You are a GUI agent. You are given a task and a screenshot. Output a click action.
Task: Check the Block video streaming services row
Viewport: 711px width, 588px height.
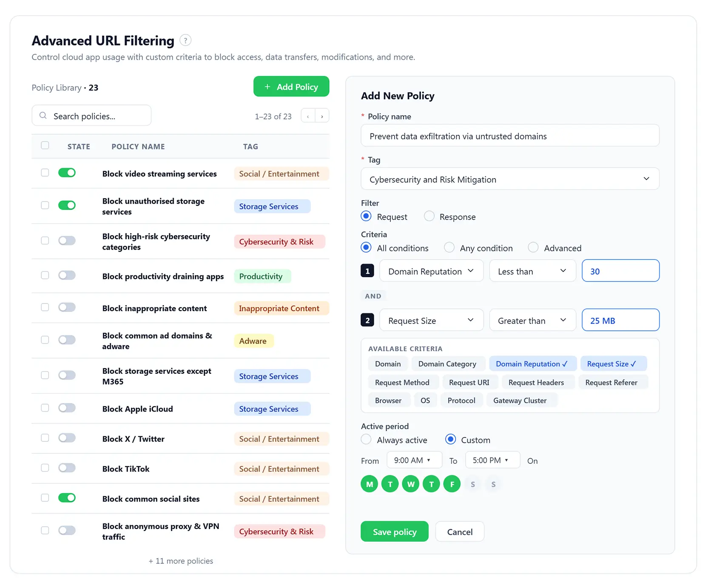pyautogui.click(x=45, y=173)
